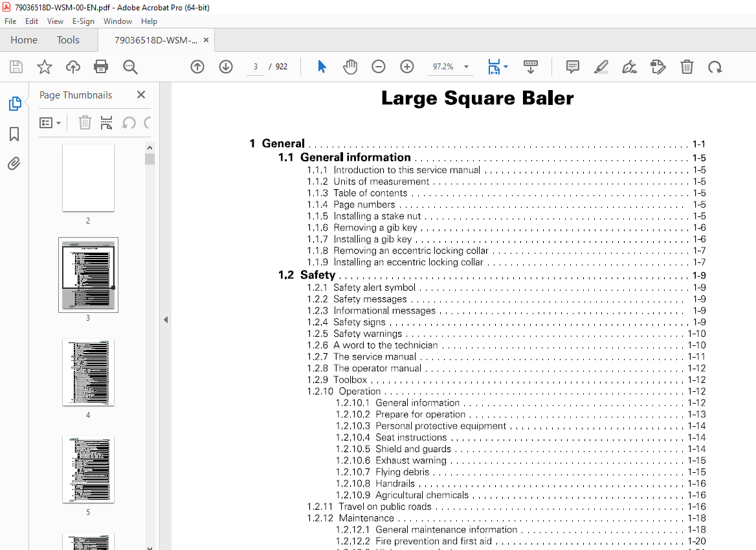Open the Help menu
The width and height of the screenshot is (756, 550).
149,21
